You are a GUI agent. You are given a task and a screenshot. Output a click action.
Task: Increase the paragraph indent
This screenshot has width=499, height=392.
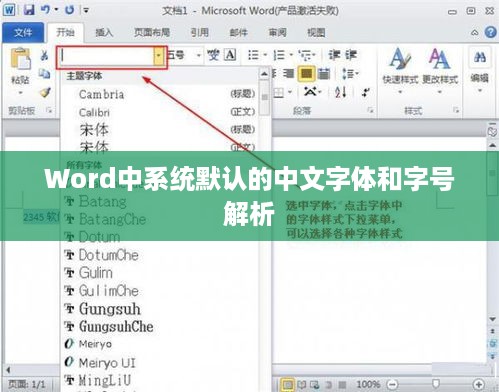pos(351,55)
